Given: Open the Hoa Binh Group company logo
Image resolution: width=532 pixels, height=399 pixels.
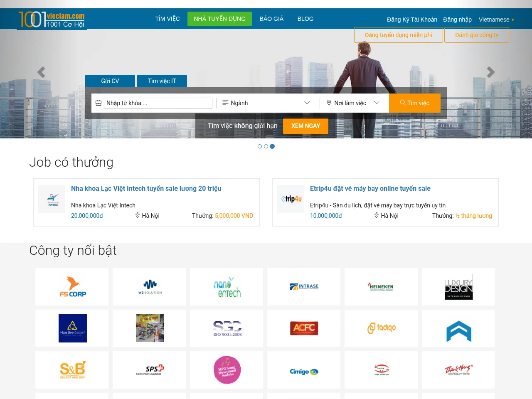Looking at the screenshot, I should (72, 328).
